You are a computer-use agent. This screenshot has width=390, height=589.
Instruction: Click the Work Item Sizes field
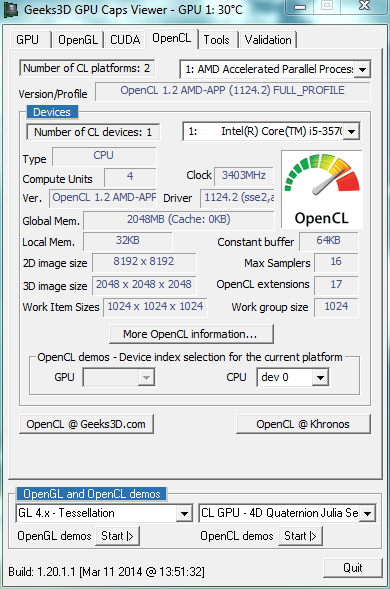click(155, 307)
